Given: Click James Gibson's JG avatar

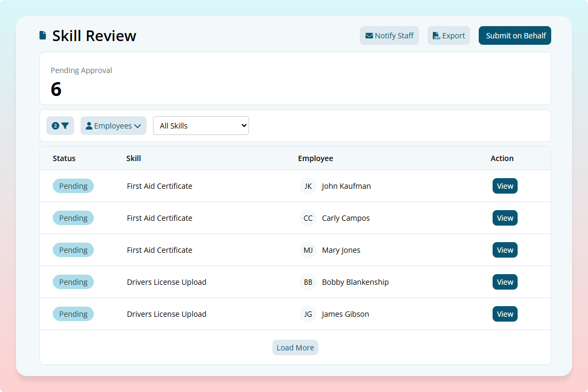Looking at the screenshot, I should tap(308, 314).
